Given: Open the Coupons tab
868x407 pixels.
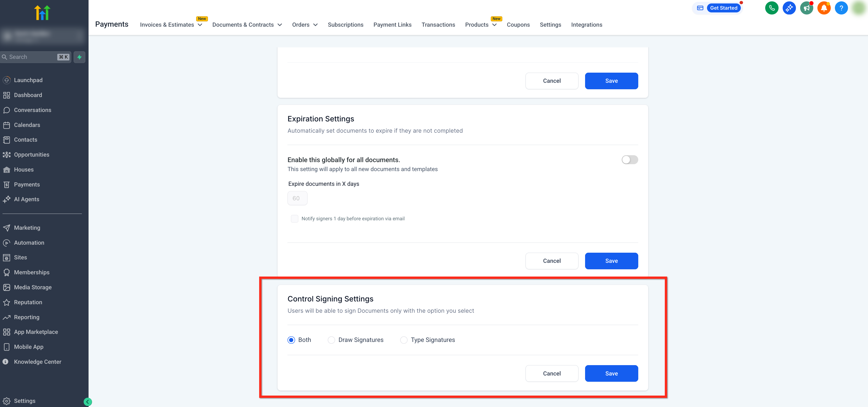Looking at the screenshot, I should tap(518, 25).
